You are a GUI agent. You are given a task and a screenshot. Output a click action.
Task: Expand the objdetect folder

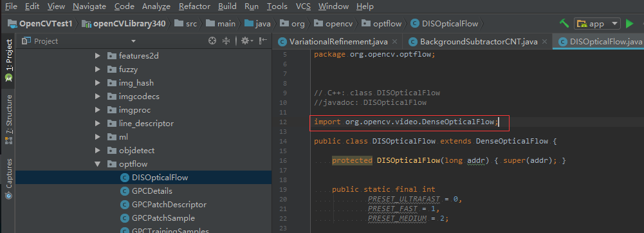pos(97,151)
